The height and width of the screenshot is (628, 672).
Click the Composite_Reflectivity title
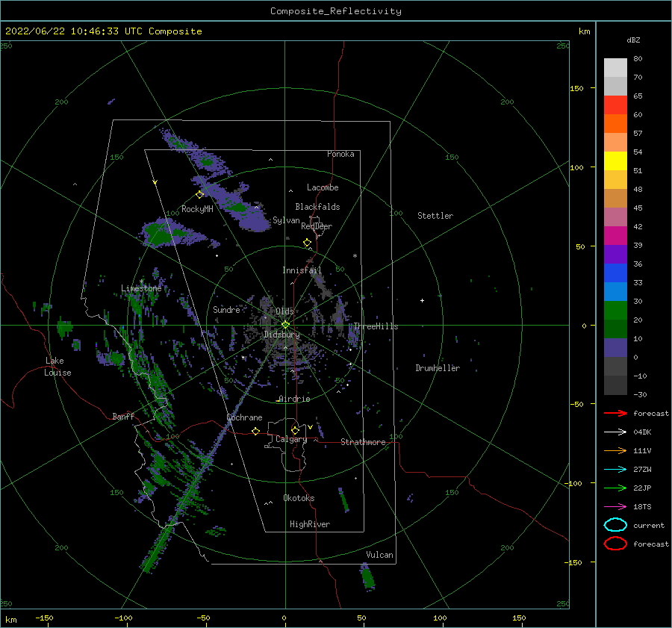(x=336, y=11)
